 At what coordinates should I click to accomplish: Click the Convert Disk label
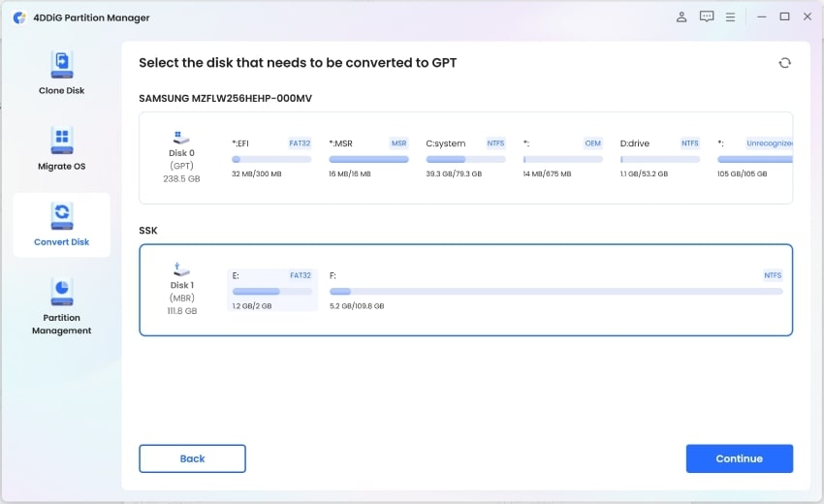tap(61, 241)
